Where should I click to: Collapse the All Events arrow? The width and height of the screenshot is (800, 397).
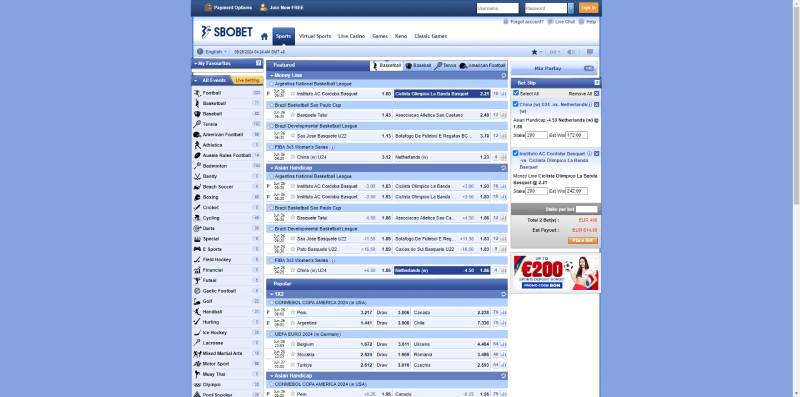196,81
